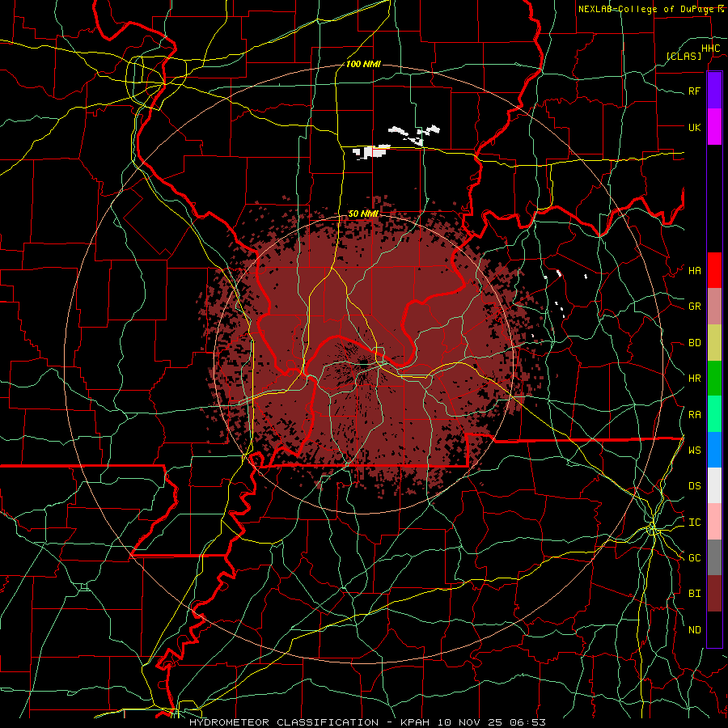Click the 100 NMI range ring label
728x728 pixels.
pos(363,64)
